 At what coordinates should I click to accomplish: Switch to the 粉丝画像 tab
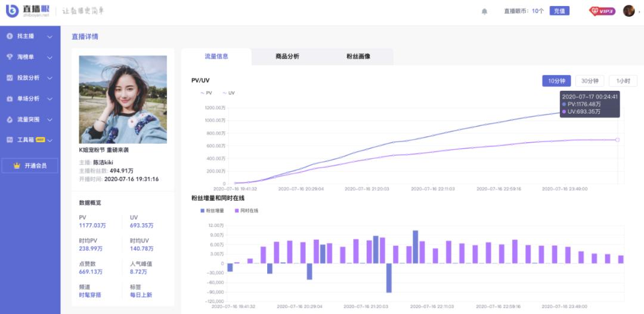click(358, 56)
